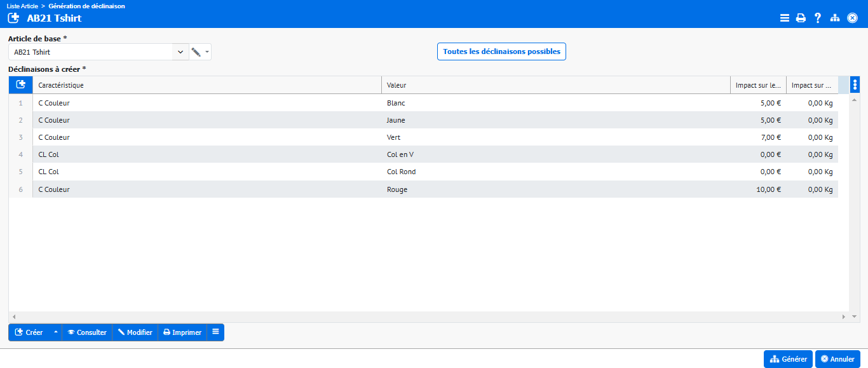Select the row with value Rouge
The height and width of the screenshot is (368, 868).
click(x=397, y=189)
